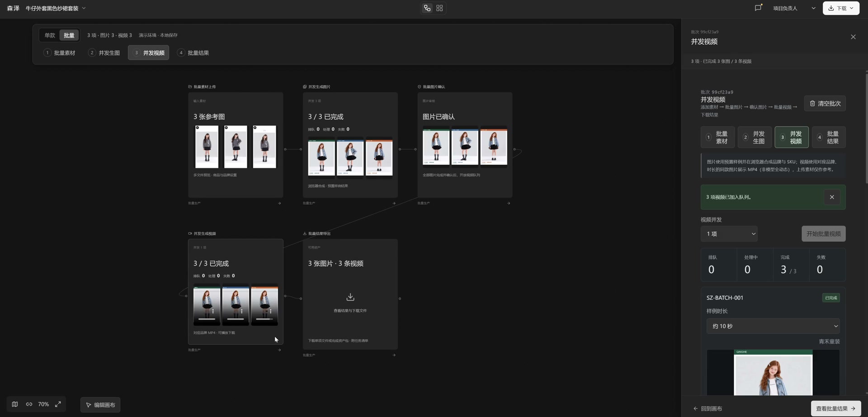Click arrow below 批量素材上传 card
The height and width of the screenshot is (417, 868).
(x=279, y=204)
